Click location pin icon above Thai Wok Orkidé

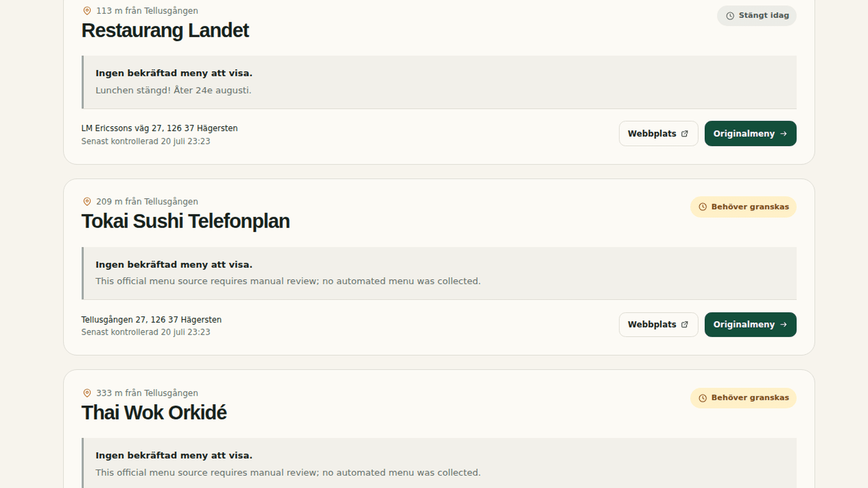87,393
